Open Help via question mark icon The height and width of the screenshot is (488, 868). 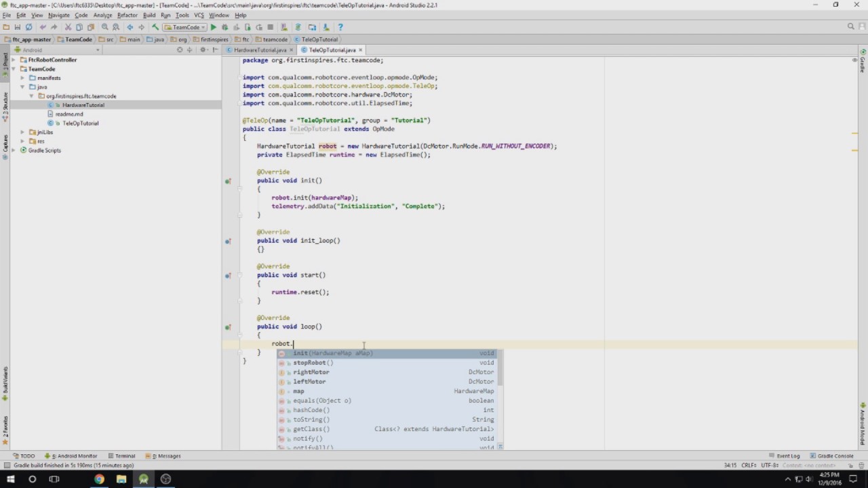tap(340, 27)
